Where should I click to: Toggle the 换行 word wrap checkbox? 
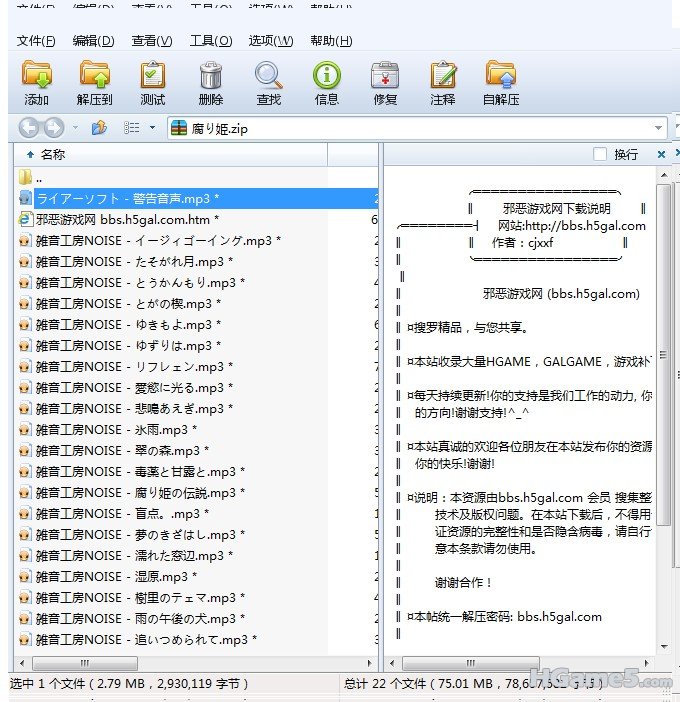pyautogui.click(x=600, y=154)
